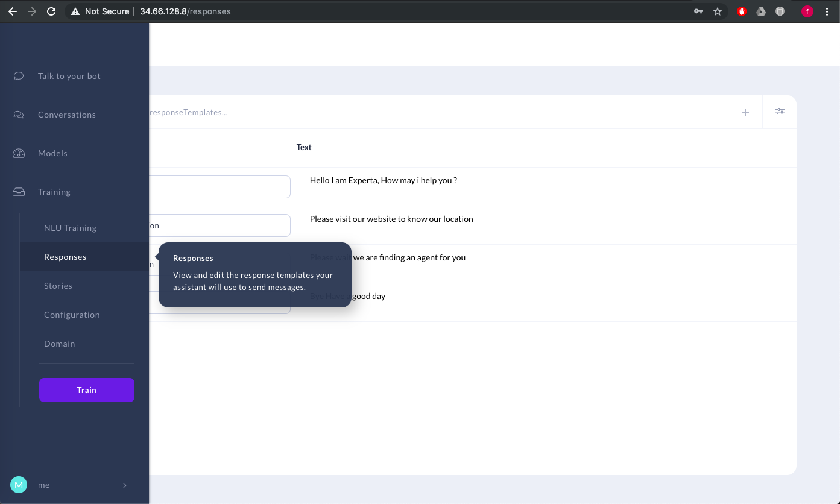840x504 pixels.
Task: Select the Configuration entry under Training
Action: coord(72,315)
